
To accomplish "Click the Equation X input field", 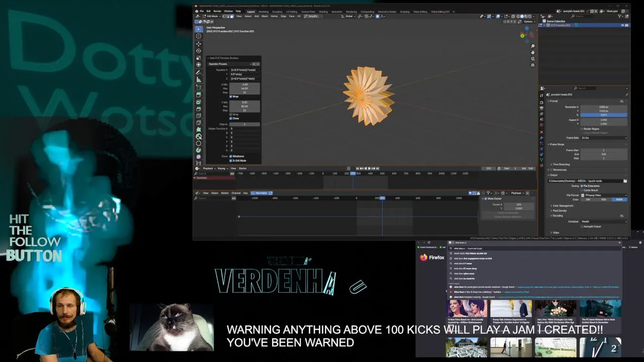I will (x=245, y=70).
